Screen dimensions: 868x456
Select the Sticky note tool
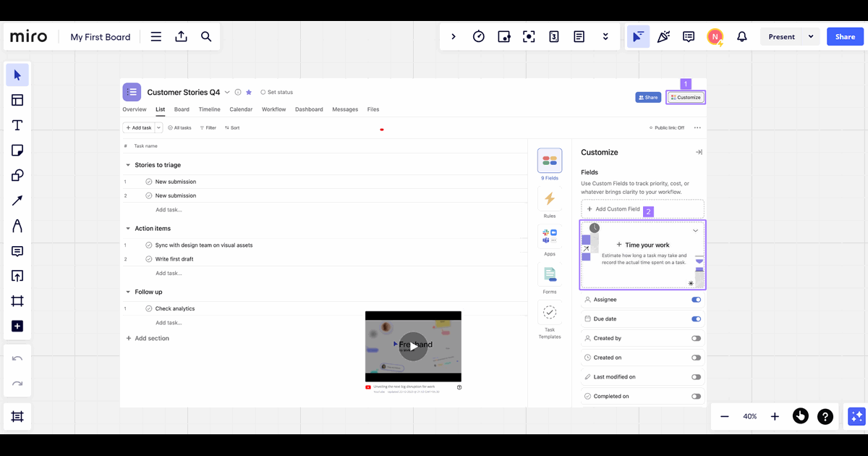17,151
